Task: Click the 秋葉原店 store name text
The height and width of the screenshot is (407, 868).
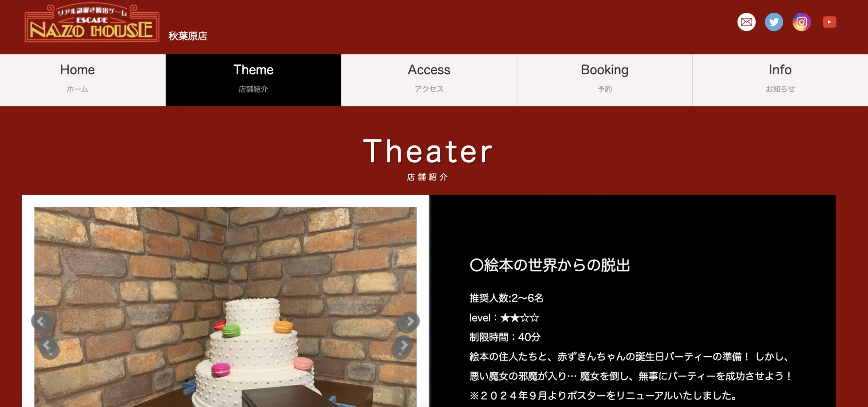Action: pos(188,36)
